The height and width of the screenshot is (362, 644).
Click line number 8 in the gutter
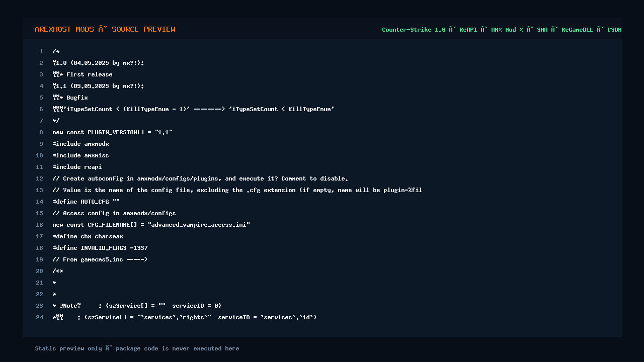(x=41, y=132)
